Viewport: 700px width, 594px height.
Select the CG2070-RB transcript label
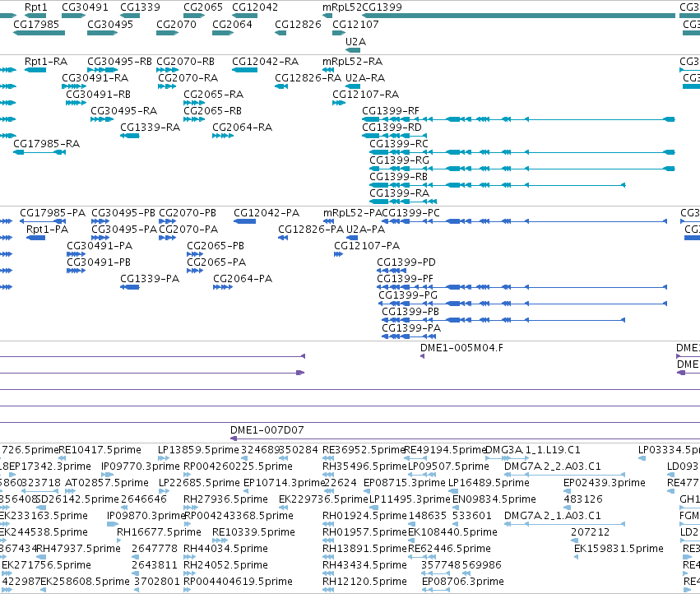[186, 61]
